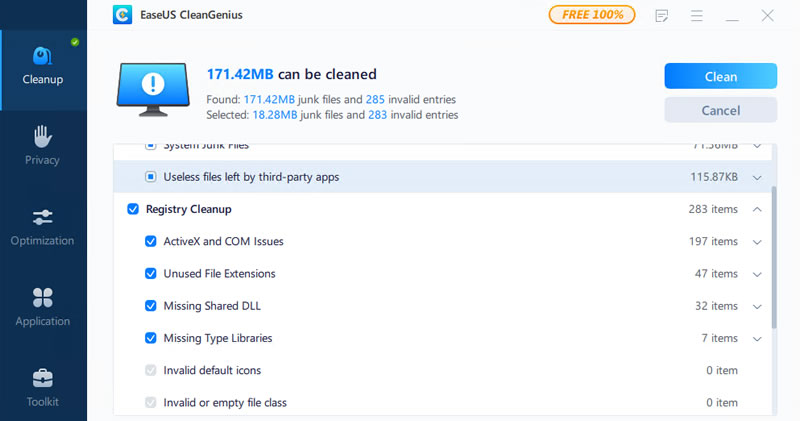Open the hamburger menu icon
800x421 pixels.
coord(696,16)
